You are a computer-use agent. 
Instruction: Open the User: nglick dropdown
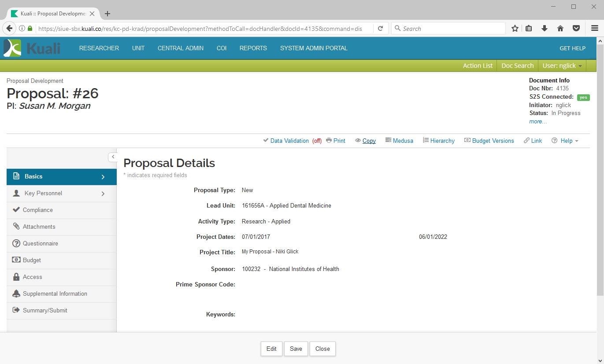(x=562, y=66)
